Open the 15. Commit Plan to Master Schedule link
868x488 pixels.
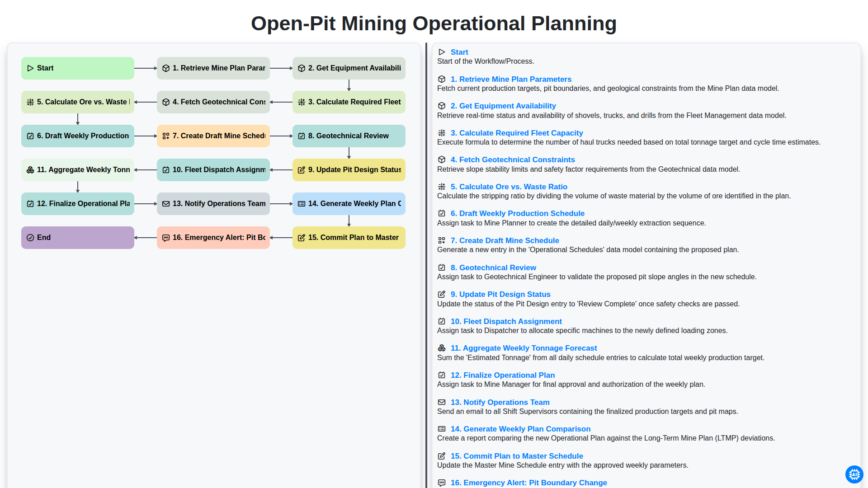pyautogui.click(x=517, y=456)
